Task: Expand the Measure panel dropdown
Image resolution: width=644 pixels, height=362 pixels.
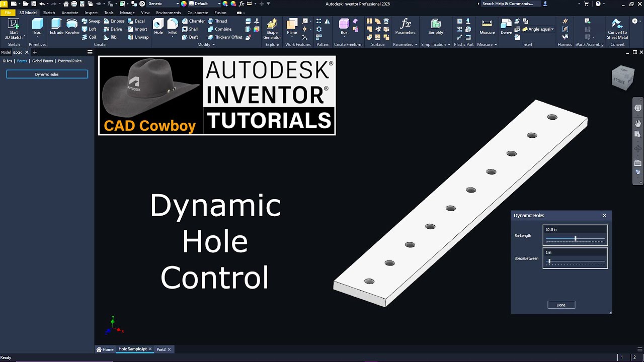Action: click(487, 44)
